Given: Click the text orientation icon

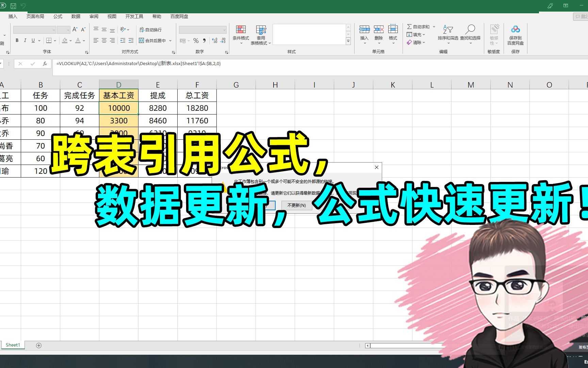Looking at the screenshot, I should pyautogui.click(x=122, y=30).
